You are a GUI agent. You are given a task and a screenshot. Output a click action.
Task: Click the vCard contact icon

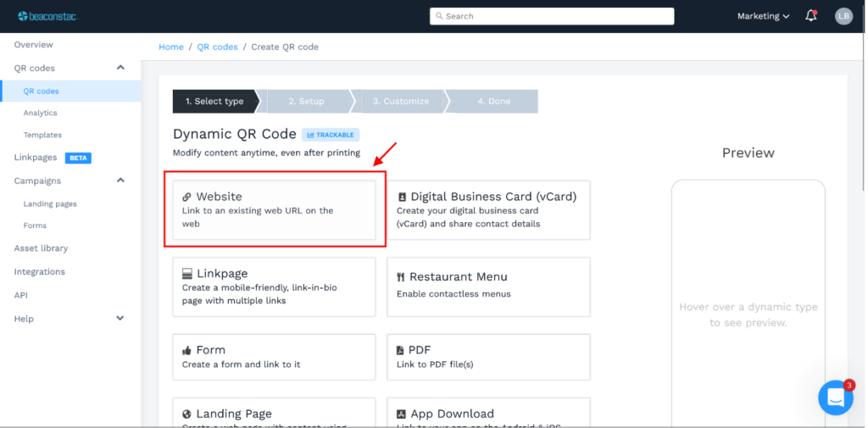(x=402, y=197)
